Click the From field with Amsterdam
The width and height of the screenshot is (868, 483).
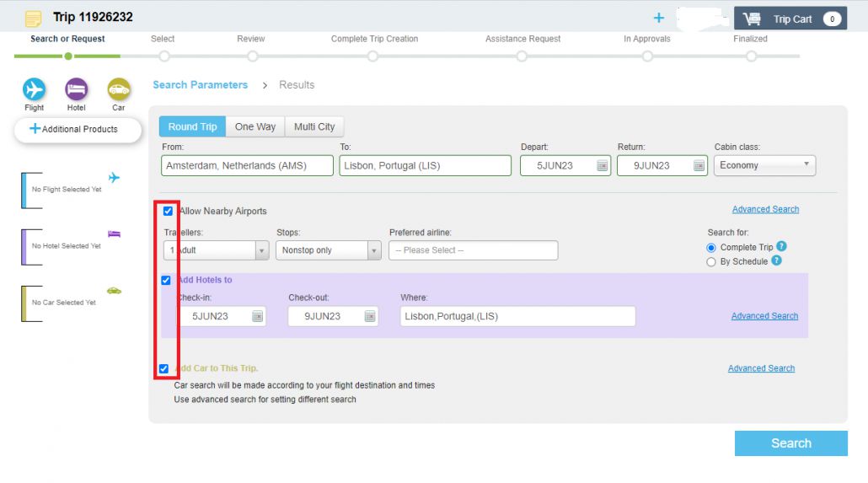click(247, 165)
